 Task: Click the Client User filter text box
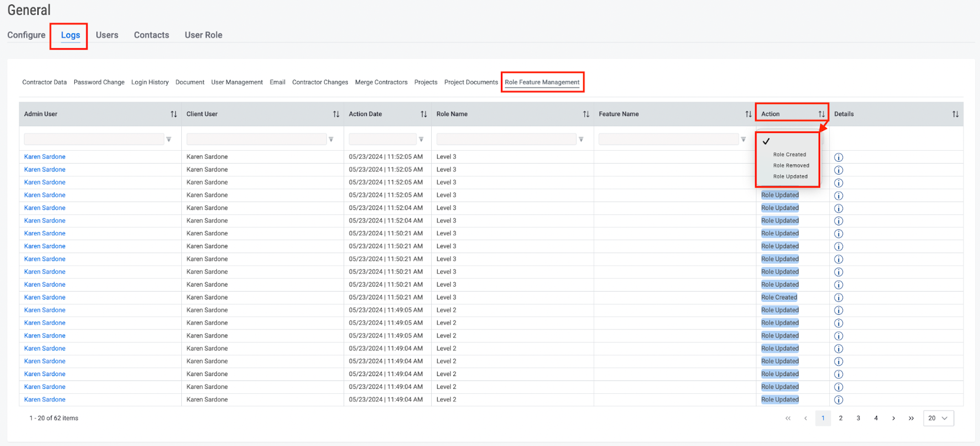(256, 140)
